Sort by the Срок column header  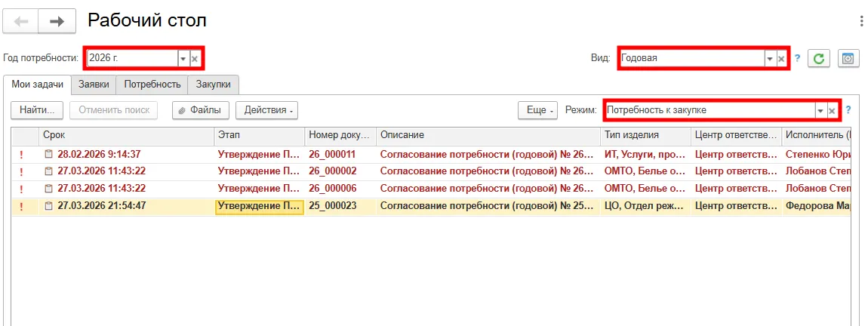pyautogui.click(x=126, y=135)
